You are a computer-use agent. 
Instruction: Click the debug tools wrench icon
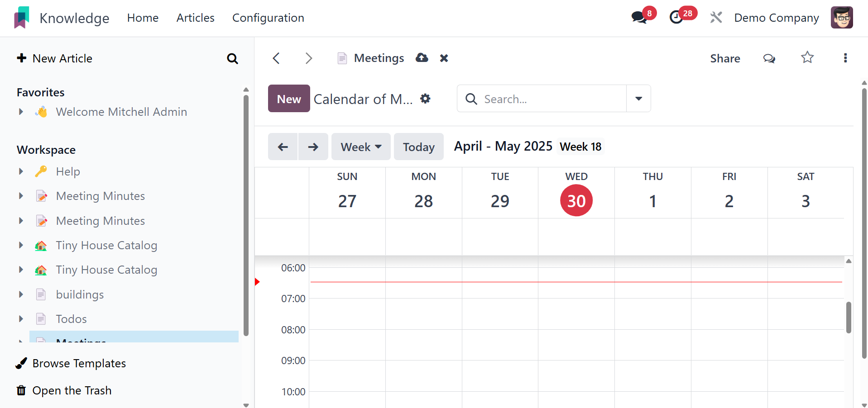click(716, 18)
